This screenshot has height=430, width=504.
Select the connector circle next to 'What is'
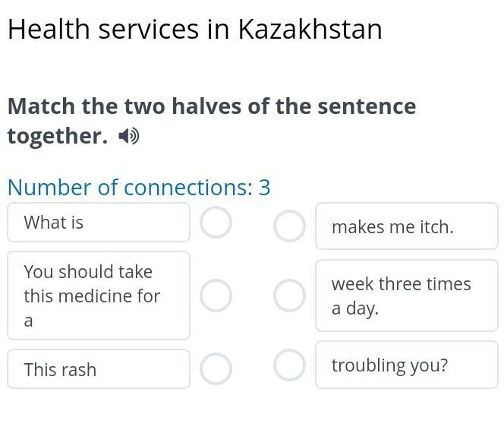tap(216, 223)
